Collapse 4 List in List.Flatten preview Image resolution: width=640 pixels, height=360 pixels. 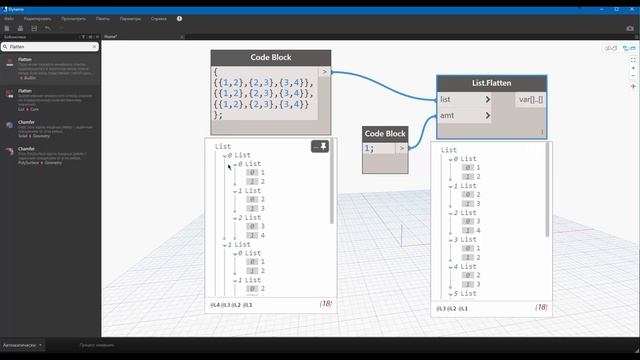pyautogui.click(x=451, y=267)
